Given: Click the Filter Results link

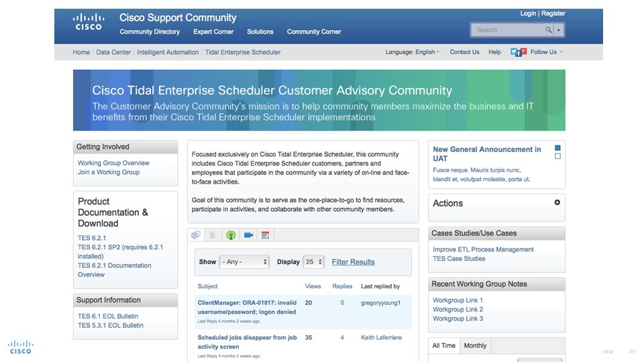Looking at the screenshot, I should 354,262.
